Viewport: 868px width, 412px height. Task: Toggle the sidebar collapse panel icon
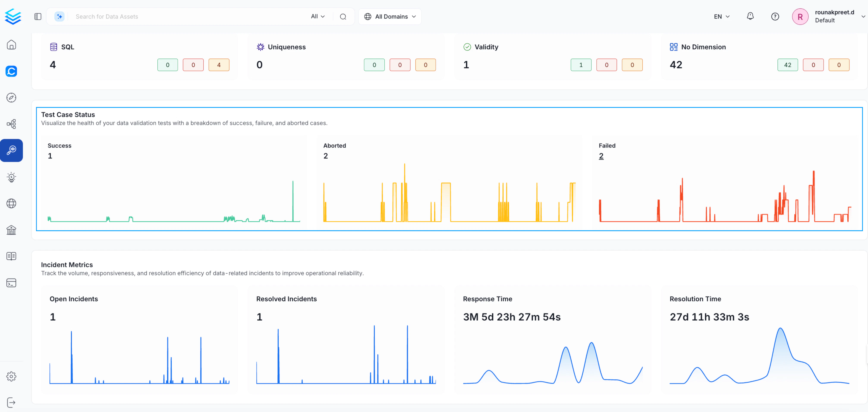point(37,16)
